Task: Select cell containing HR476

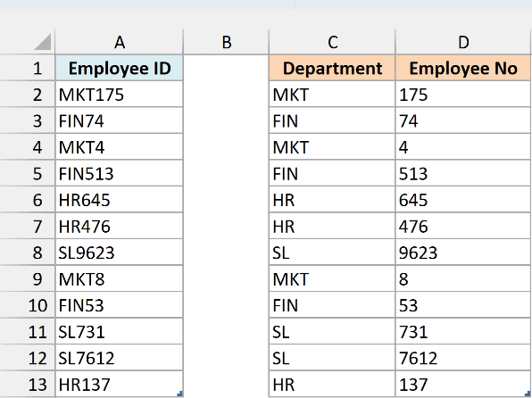Action: 119,226
